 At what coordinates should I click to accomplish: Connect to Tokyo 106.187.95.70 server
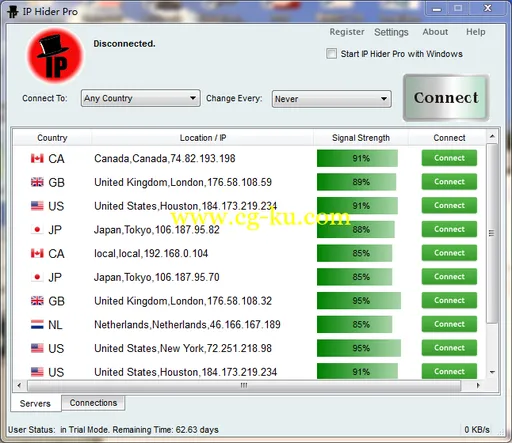(449, 277)
